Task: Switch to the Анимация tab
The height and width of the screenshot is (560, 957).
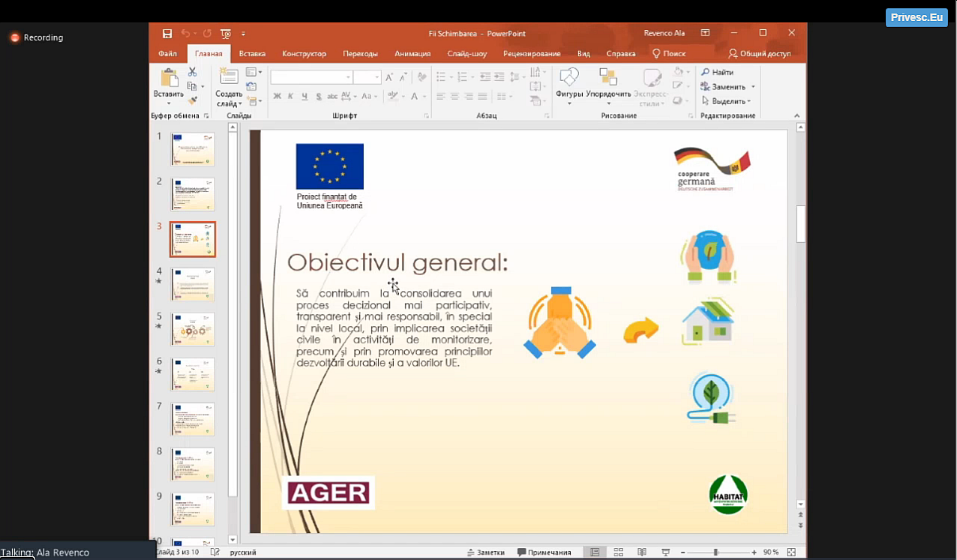Action: click(x=412, y=54)
